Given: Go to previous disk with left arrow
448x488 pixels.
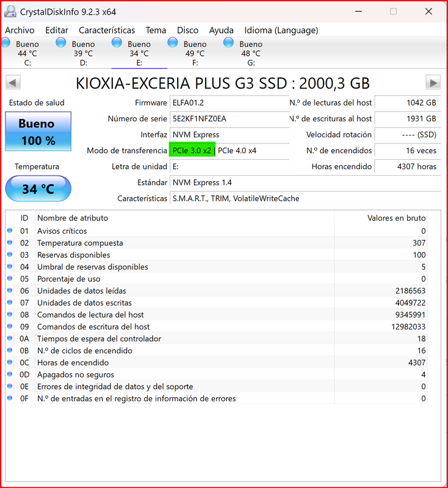Looking at the screenshot, I should (x=13, y=83).
